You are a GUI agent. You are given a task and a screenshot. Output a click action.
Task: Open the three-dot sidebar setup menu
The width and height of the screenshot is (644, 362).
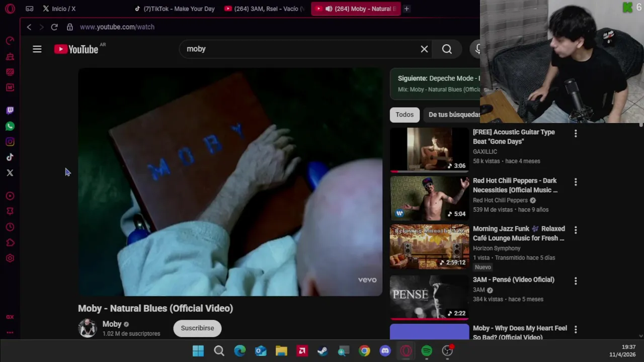click(10, 332)
